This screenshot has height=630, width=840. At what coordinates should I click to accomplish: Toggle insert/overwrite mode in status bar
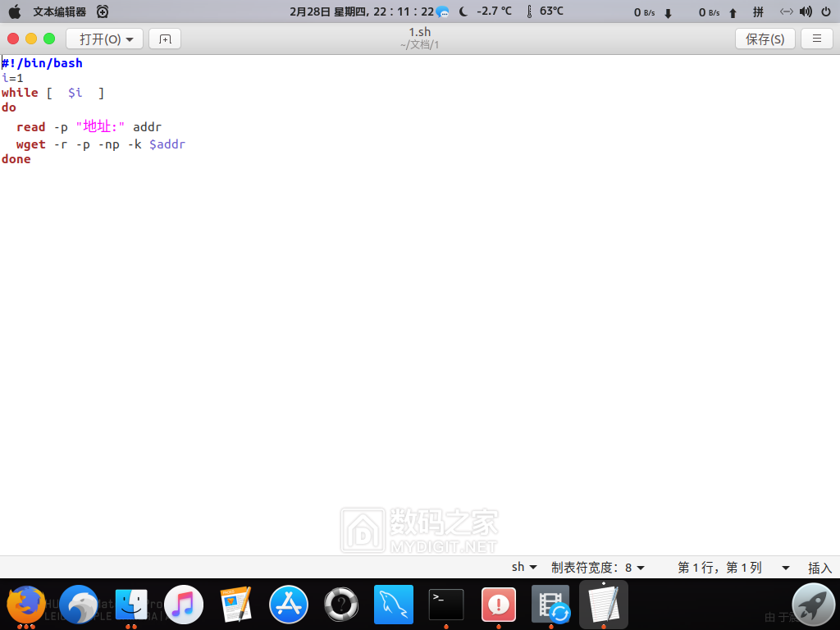[x=819, y=568]
